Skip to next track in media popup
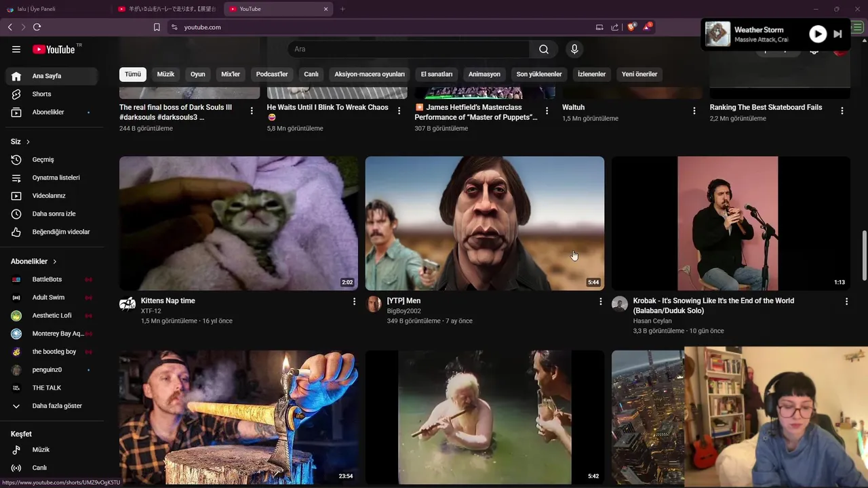This screenshot has height=488, width=868. coord(837,34)
